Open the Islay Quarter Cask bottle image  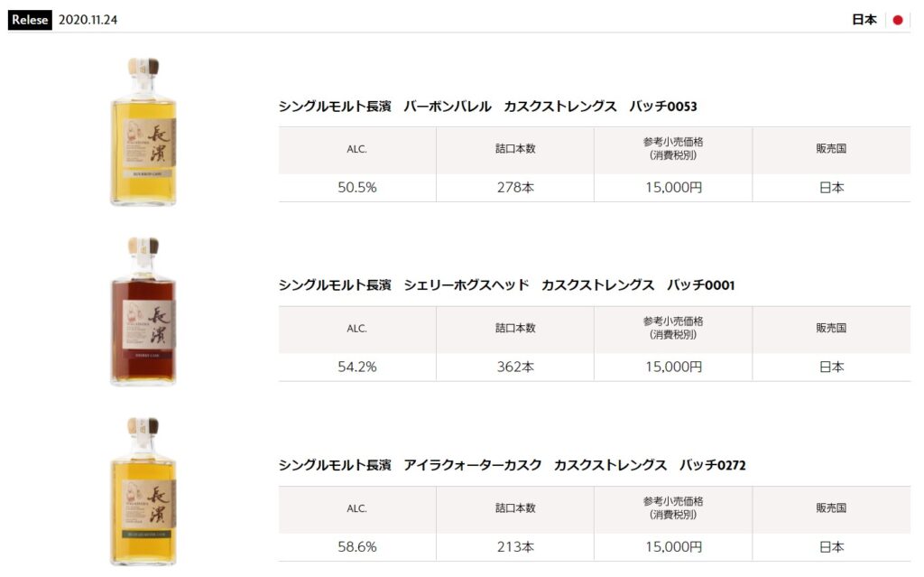click(143, 491)
